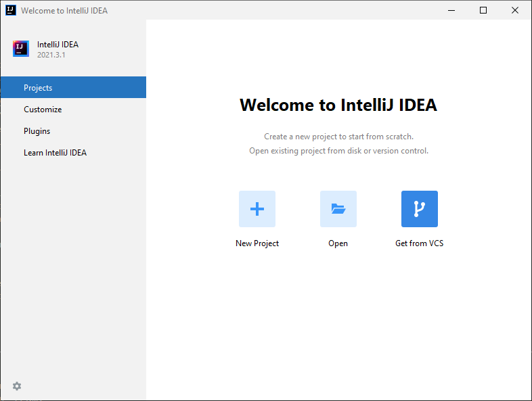Click the IntelliJ IDEA logo in the sidebar
Image resolution: width=532 pixels, height=401 pixels.
click(21, 49)
